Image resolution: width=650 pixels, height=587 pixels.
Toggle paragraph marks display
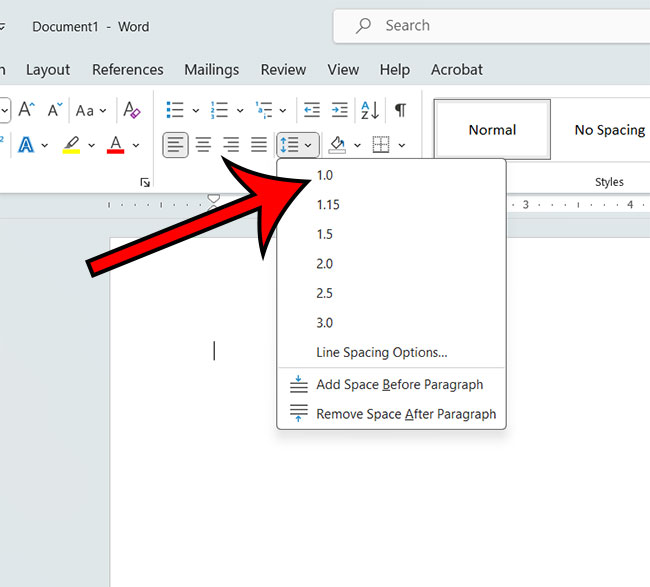point(400,110)
